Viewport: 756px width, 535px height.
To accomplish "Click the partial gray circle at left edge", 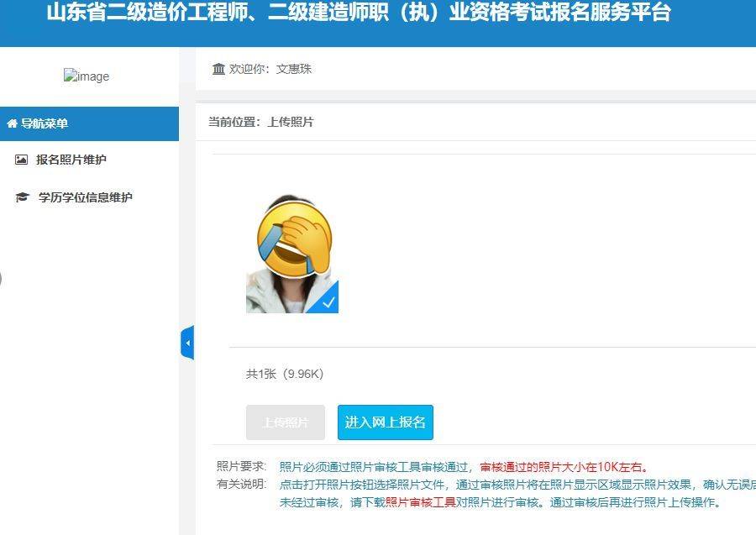I will 1,278.
